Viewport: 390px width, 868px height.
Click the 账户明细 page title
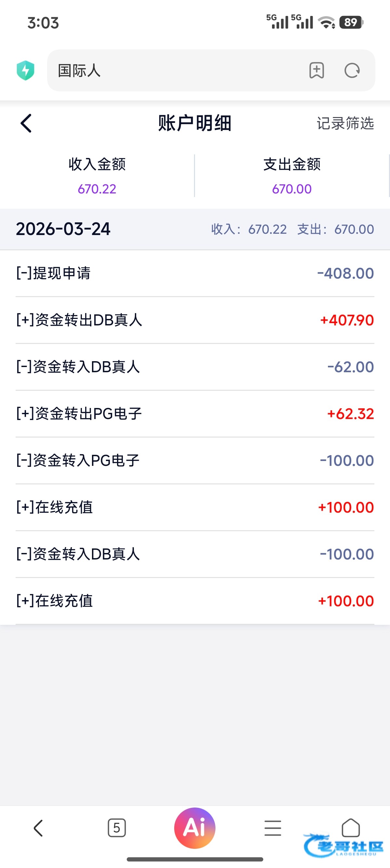(x=195, y=123)
